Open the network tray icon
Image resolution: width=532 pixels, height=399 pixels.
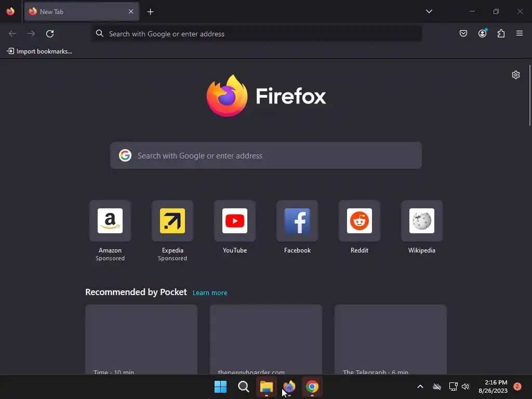tap(453, 387)
